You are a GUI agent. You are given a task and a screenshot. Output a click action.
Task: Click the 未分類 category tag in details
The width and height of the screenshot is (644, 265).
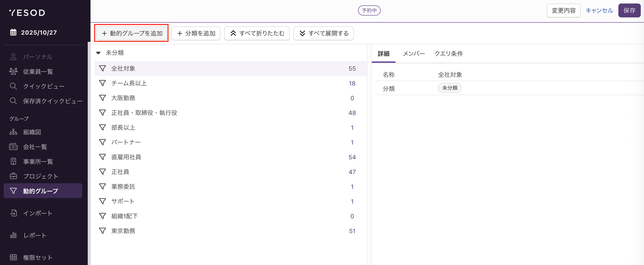click(x=450, y=88)
